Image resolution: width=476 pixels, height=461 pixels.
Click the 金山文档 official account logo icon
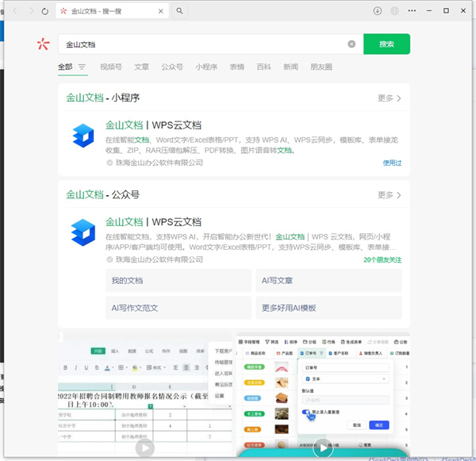coord(83,232)
